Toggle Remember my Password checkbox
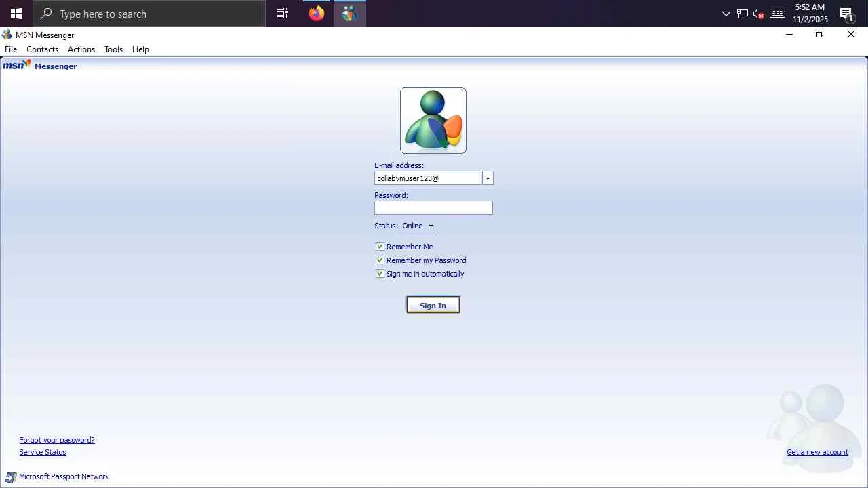 click(380, 260)
